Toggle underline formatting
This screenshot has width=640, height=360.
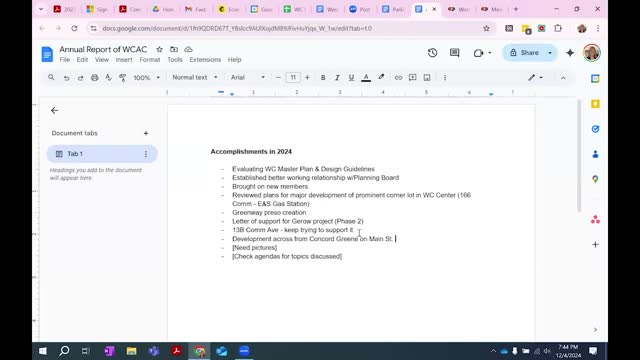(351, 78)
